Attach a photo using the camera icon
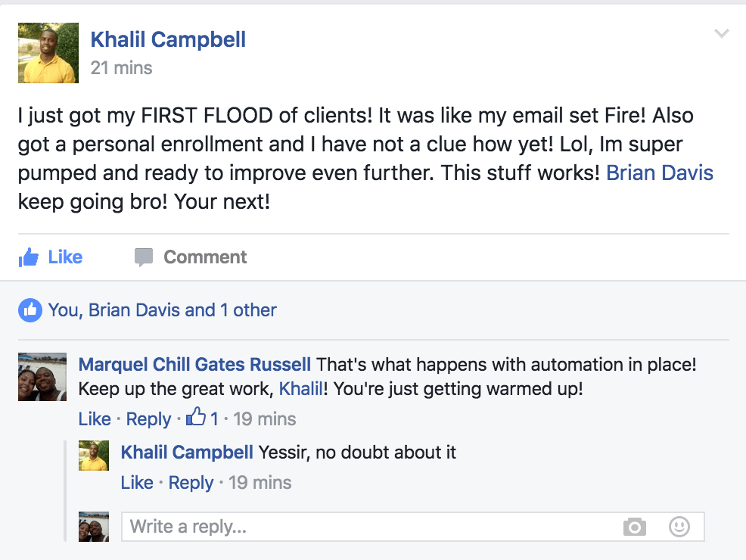The width and height of the screenshot is (746, 560). (635, 527)
